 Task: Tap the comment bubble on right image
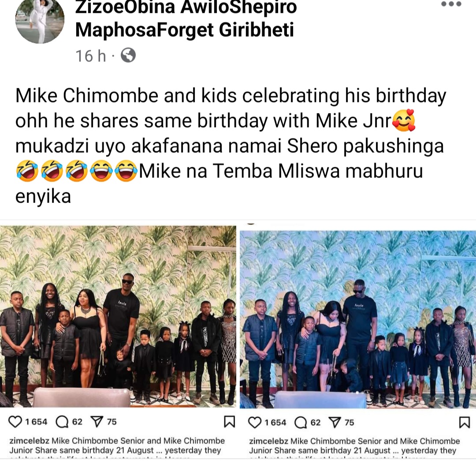click(x=301, y=423)
